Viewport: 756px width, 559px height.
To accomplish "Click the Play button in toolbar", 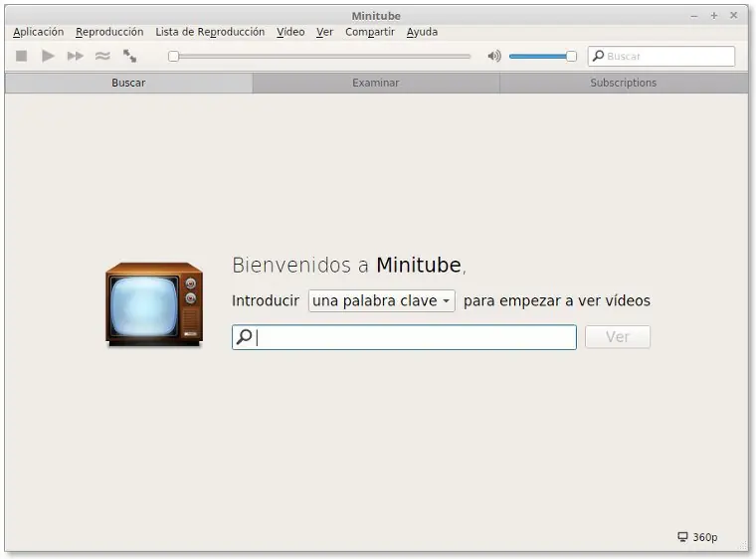I will point(48,56).
